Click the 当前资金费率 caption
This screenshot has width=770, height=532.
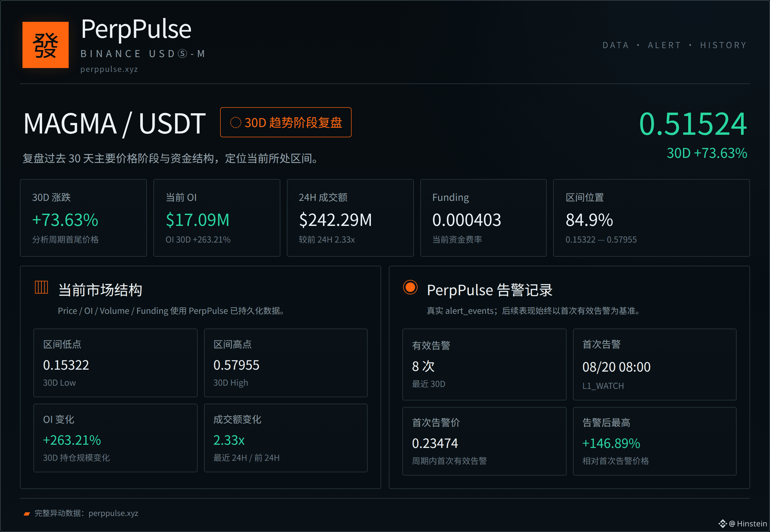[457, 240]
